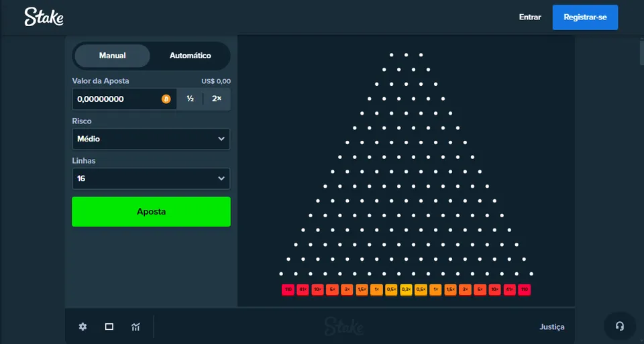Halve the bet with ½ button
Viewport: 644px width, 344px height.
[x=190, y=99]
